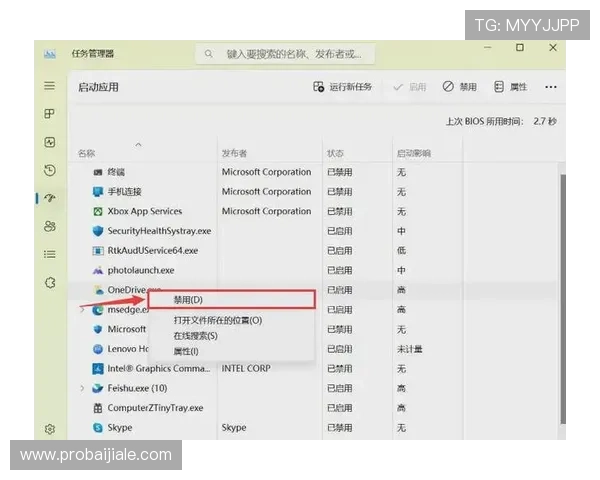Viewport: 600px width, 480px height.
Task: Click the Intel Graphics Command icon
Action: click(x=98, y=369)
